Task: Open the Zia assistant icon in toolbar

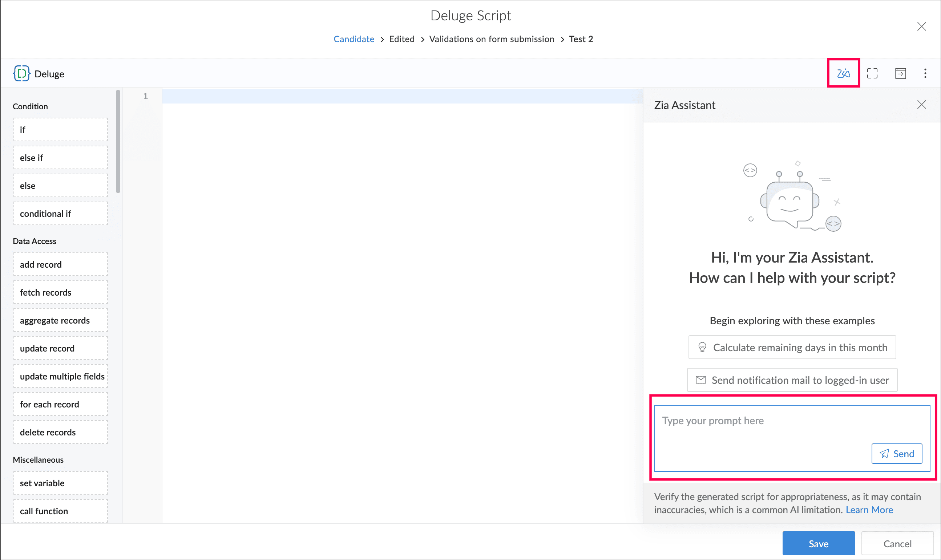Action: pos(843,73)
